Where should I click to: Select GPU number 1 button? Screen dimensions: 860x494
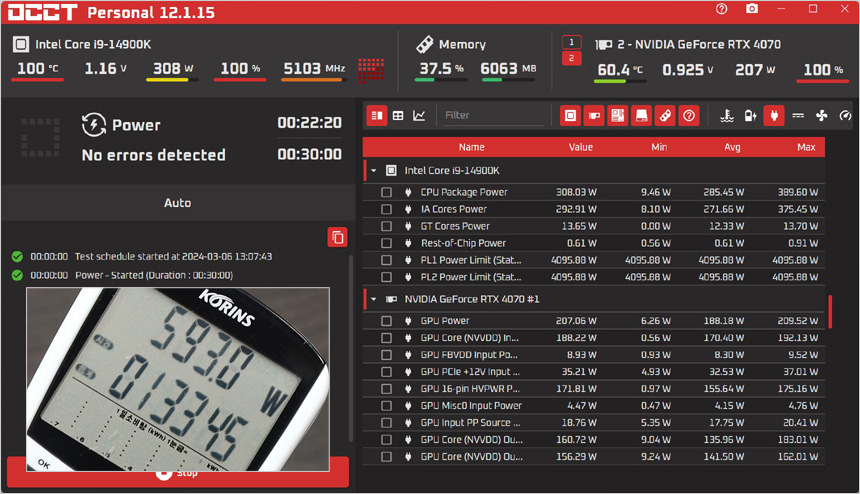point(572,42)
